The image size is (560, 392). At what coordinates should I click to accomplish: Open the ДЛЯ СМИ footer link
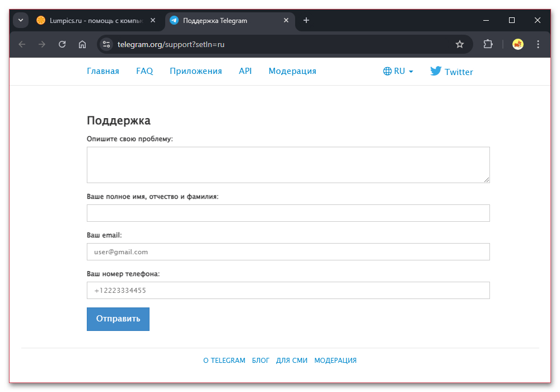click(x=292, y=361)
